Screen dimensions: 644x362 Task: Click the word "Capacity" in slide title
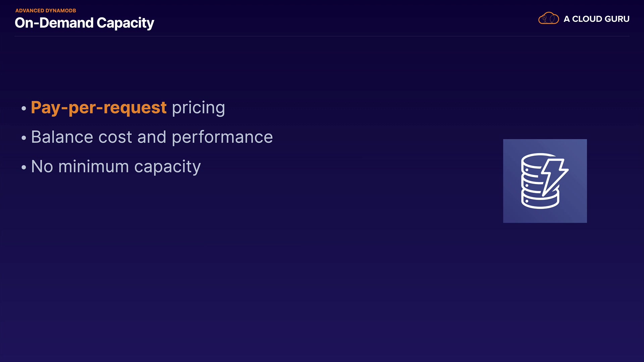(125, 23)
